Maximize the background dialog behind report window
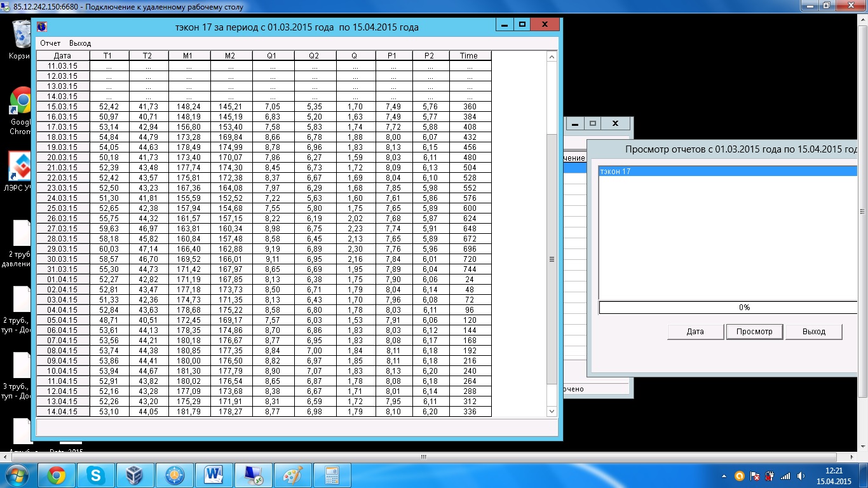868x488 pixels. [x=592, y=123]
